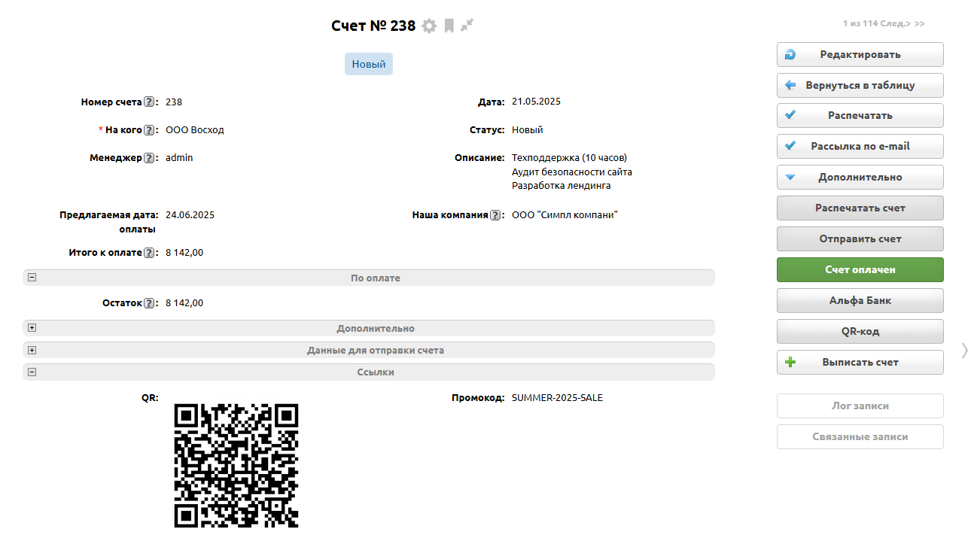Expand the Дополнительно section bar

click(32, 328)
